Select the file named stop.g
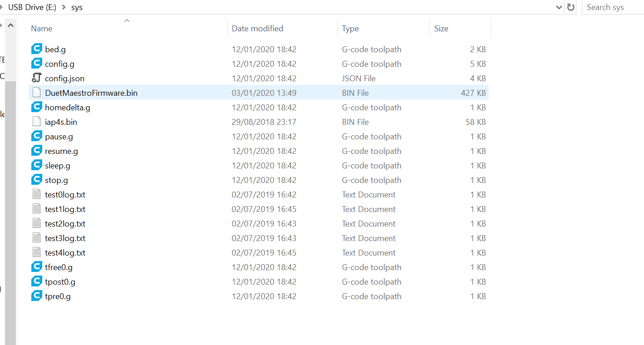 (x=56, y=180)
